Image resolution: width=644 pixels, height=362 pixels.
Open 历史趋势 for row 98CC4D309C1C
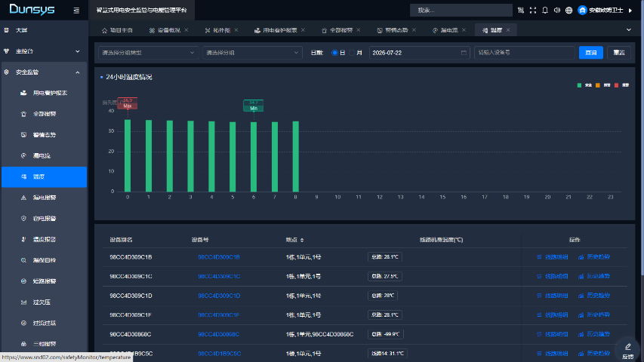coord(594,276)
